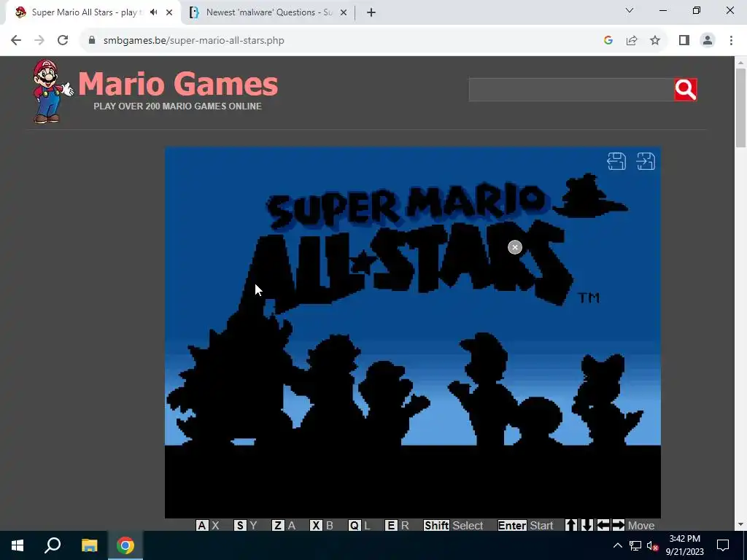Bookmark this page with star

tap(655, 41)
